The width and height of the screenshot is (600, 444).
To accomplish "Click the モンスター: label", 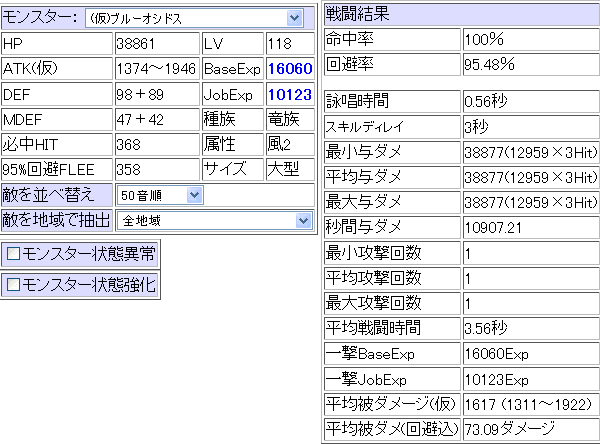I will [x=41, y=18].
